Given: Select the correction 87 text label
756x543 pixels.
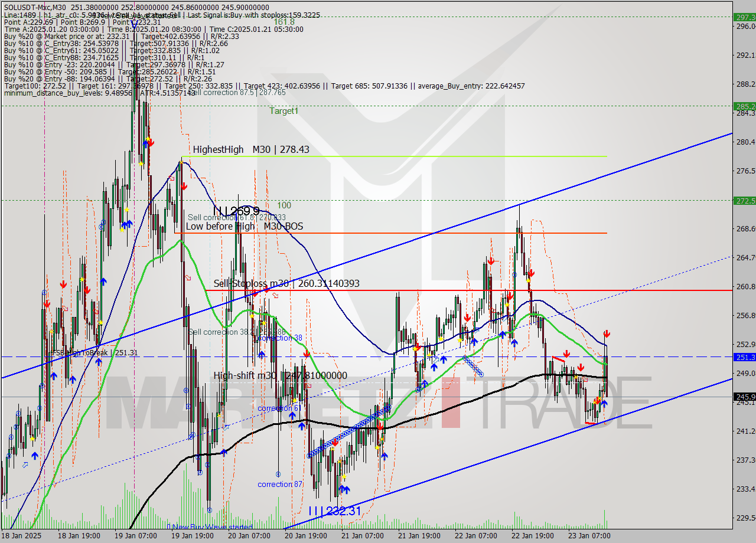Looking at the screenshot, I should (279, 485).
